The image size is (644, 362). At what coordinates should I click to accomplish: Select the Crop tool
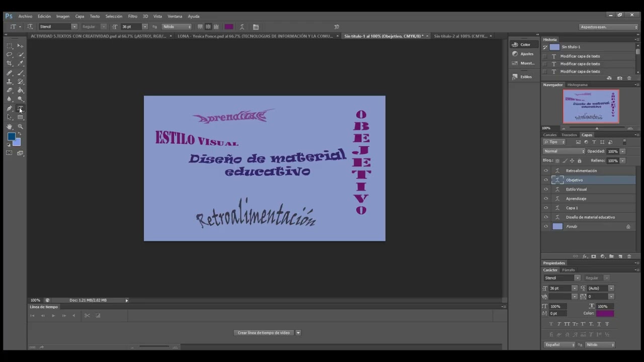click(x=9, y=63)
